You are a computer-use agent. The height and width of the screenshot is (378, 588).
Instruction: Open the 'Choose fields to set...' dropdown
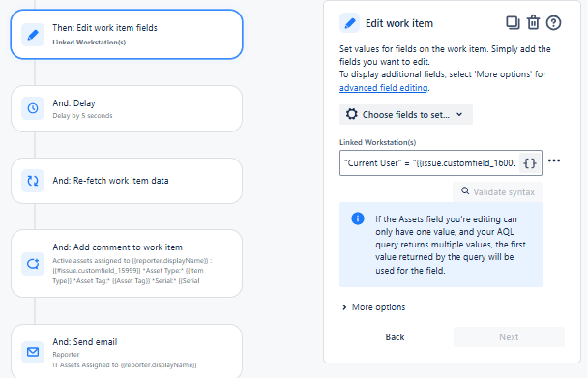(x=406, y=114)
